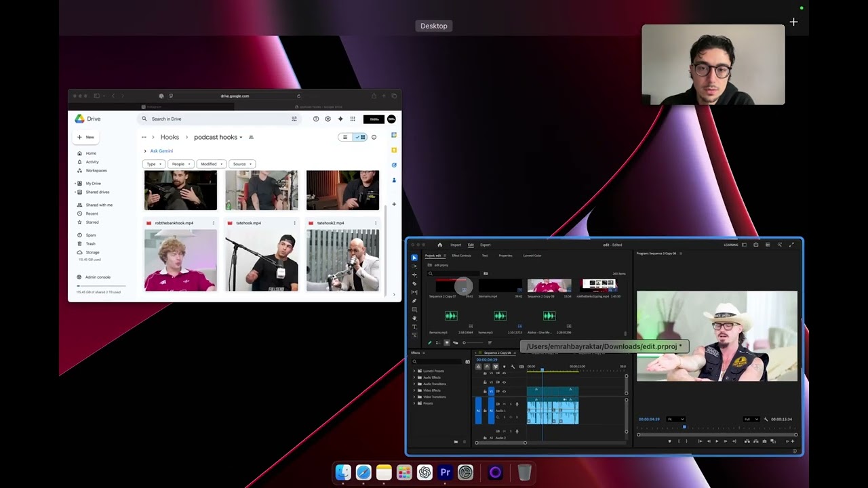868x488 pixels.
Task: Open Google Drive help icon
Action: pos(315,119)
